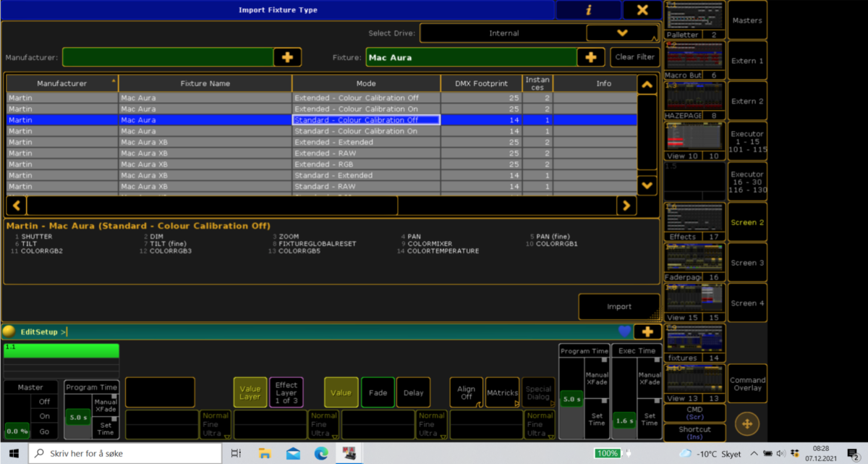Click the fixture table's right arrow button
This screenshot has width=868, height=464.
626,206
